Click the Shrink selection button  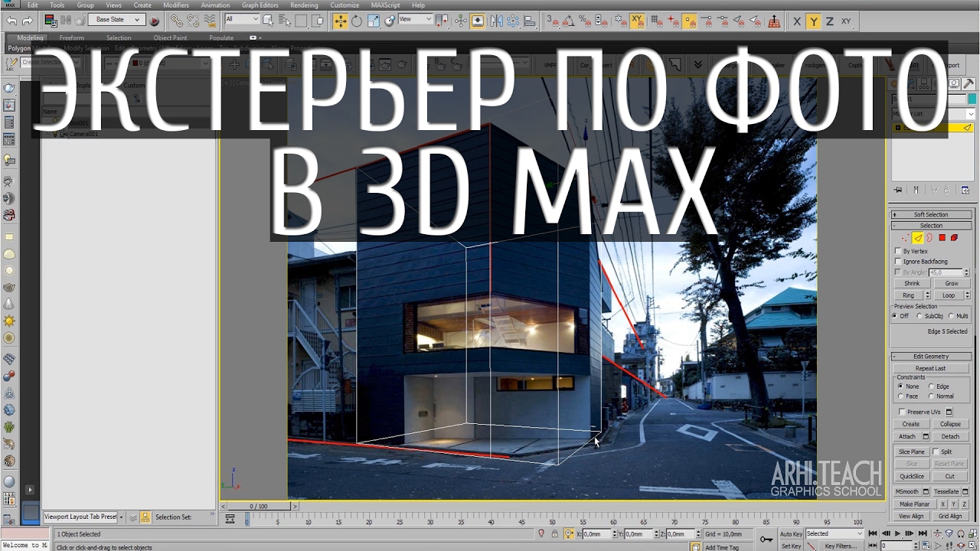coord(912,283)
